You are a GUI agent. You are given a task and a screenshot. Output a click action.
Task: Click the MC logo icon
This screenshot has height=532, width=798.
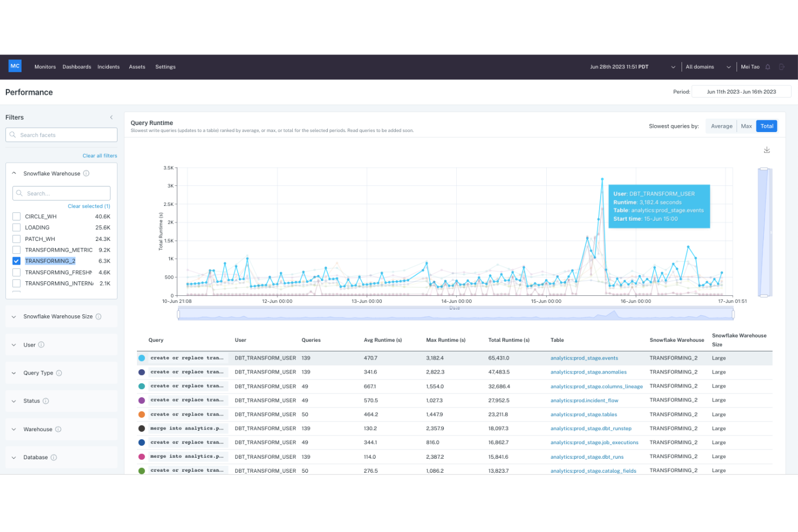(x=15, y=66)
